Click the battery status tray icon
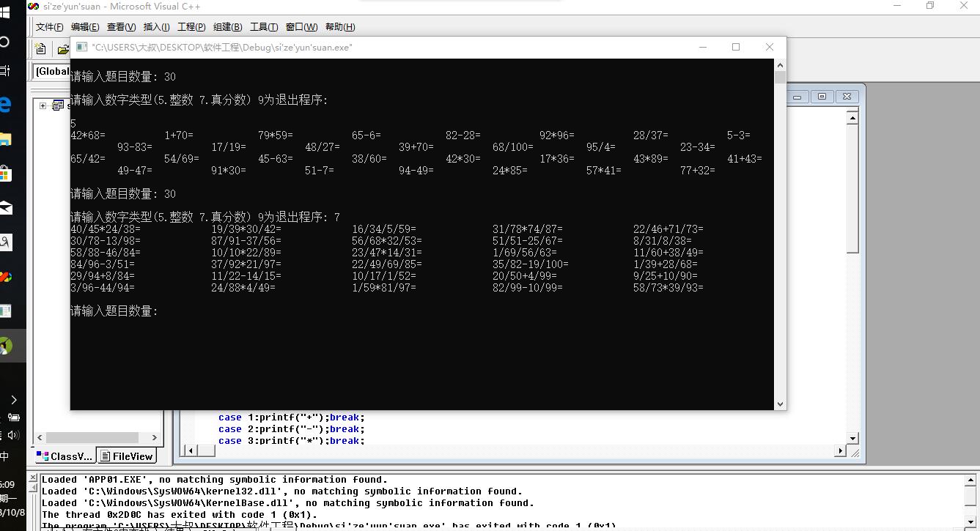This screenshot has height=531, width=980. [x=13, y=417]
